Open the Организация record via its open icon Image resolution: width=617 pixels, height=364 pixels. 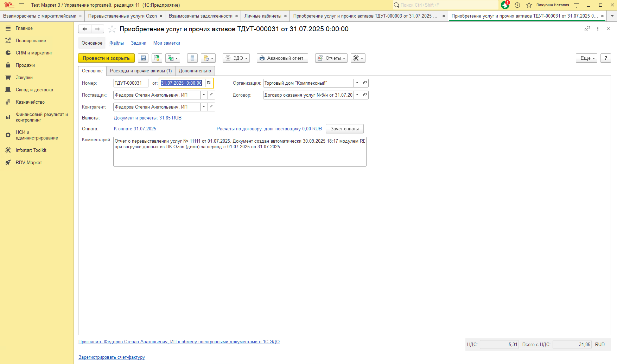coord(365,83)
